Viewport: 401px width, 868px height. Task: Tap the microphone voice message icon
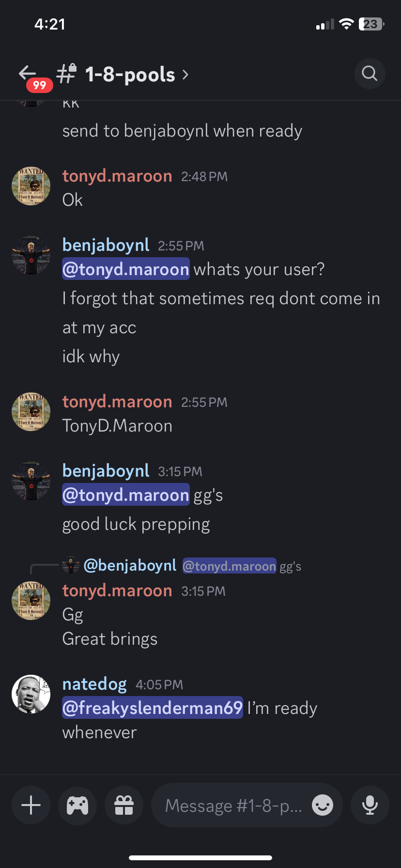370,805
